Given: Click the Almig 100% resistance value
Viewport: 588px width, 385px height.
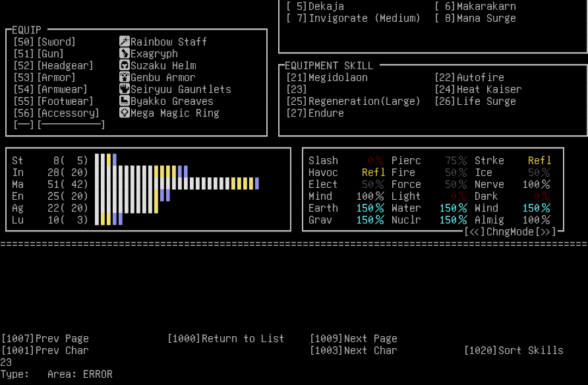Looking at the screenshot, I should point(536,220).
